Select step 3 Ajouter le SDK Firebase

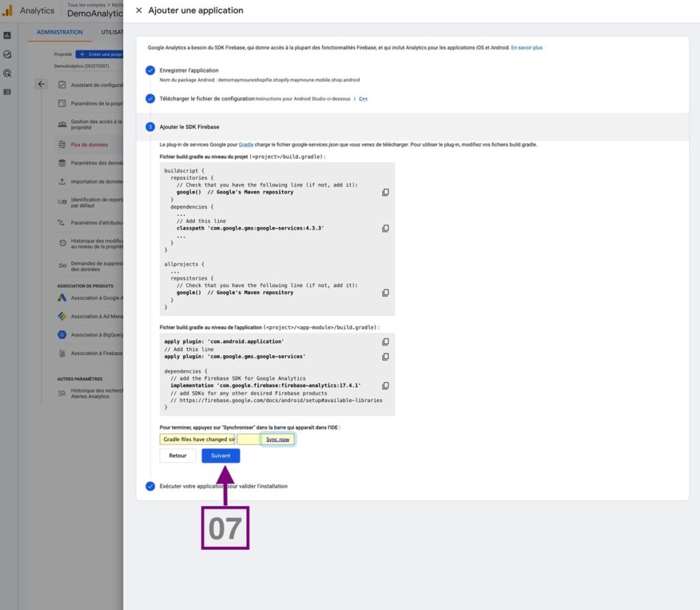coord(189,127)
